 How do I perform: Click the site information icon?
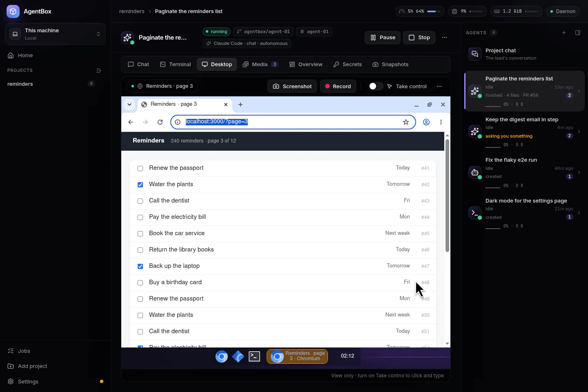[178, 122]
